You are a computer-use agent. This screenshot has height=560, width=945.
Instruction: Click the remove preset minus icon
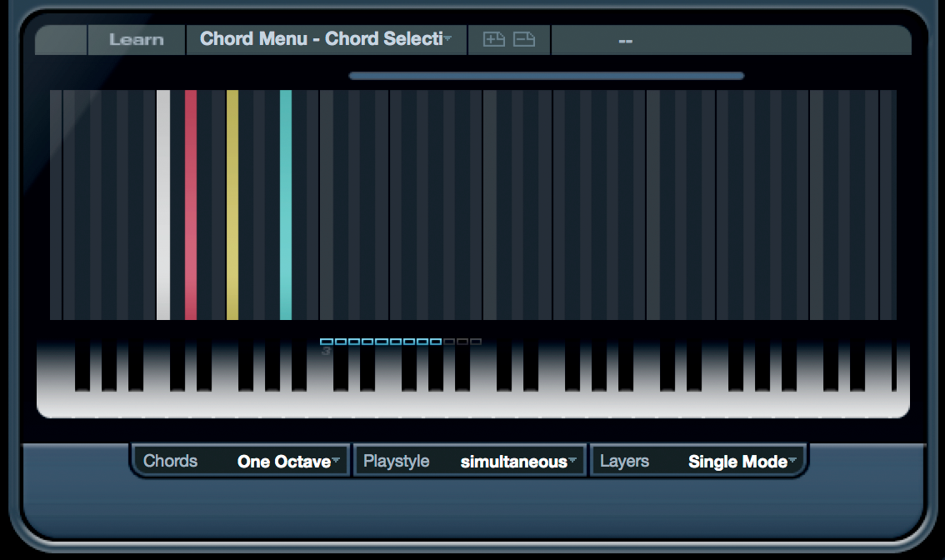523,40
